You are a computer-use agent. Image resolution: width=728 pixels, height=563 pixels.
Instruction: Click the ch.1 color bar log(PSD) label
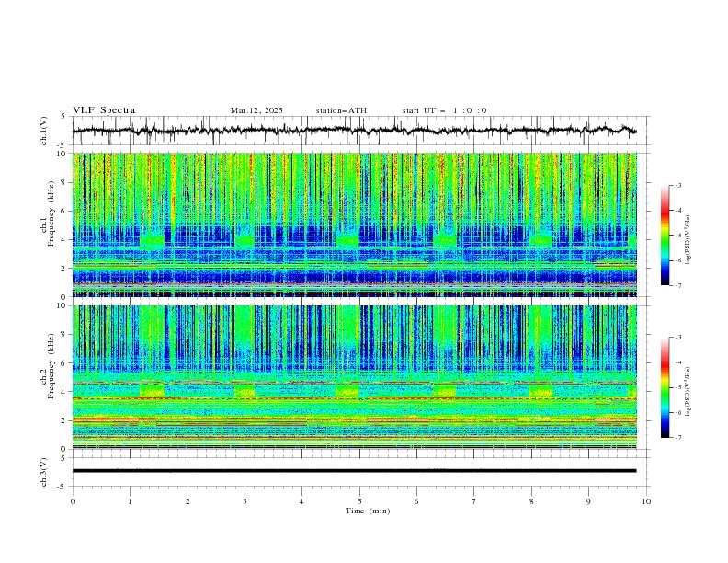click(x=688, y=240)
